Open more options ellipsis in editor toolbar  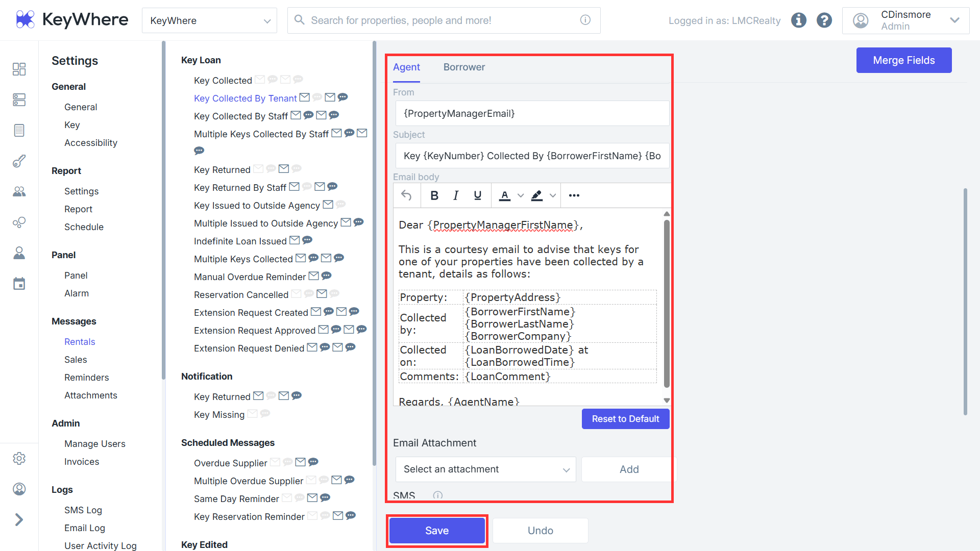point(574,195)
